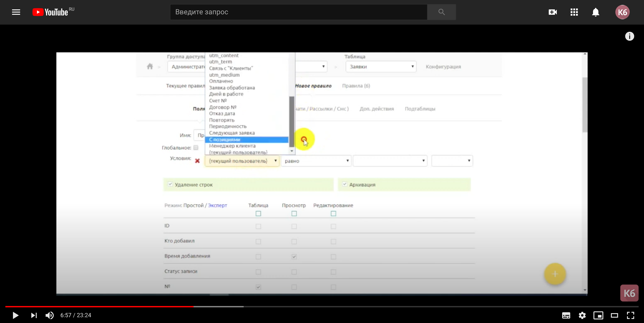Open the player settings gear
The image size is (644, 323).
[582, 315]
